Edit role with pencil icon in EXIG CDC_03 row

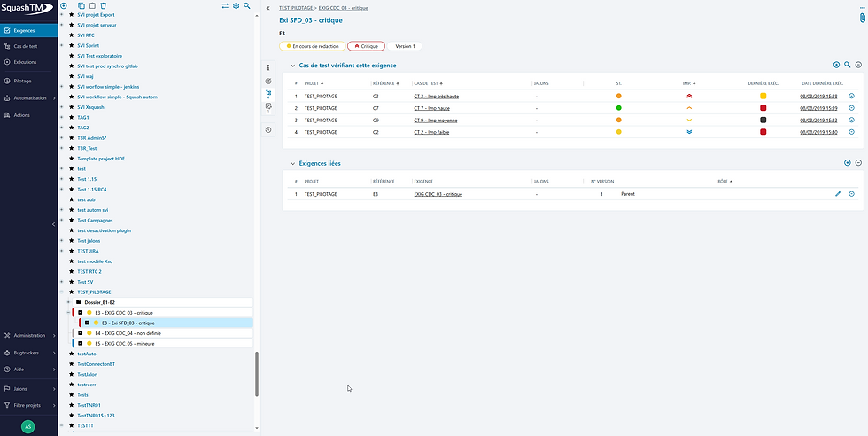click(838, 194)
